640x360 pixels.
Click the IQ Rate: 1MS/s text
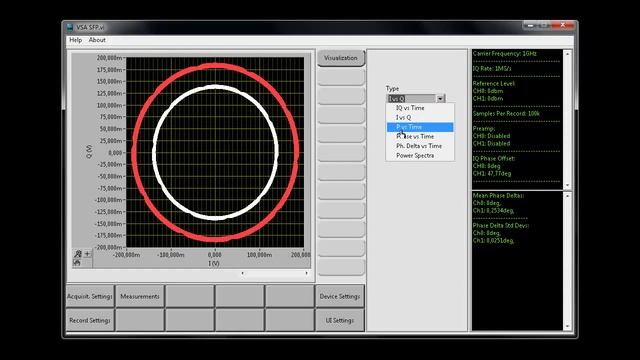pyautogui.click(x=492, y=69)
